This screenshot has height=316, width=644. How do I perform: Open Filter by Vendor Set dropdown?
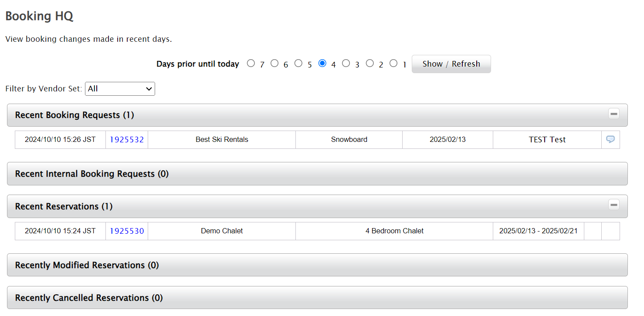(x=120, y=89)
